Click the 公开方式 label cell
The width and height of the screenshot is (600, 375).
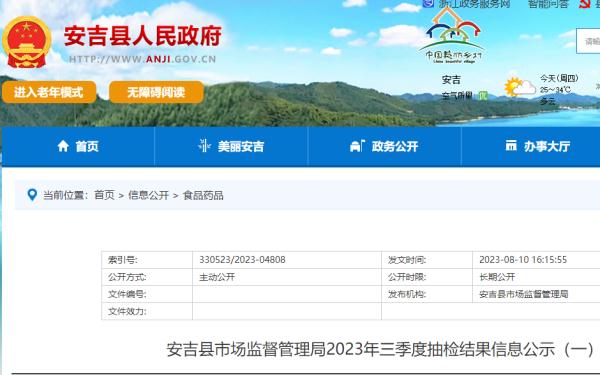[x=147, y=277]
